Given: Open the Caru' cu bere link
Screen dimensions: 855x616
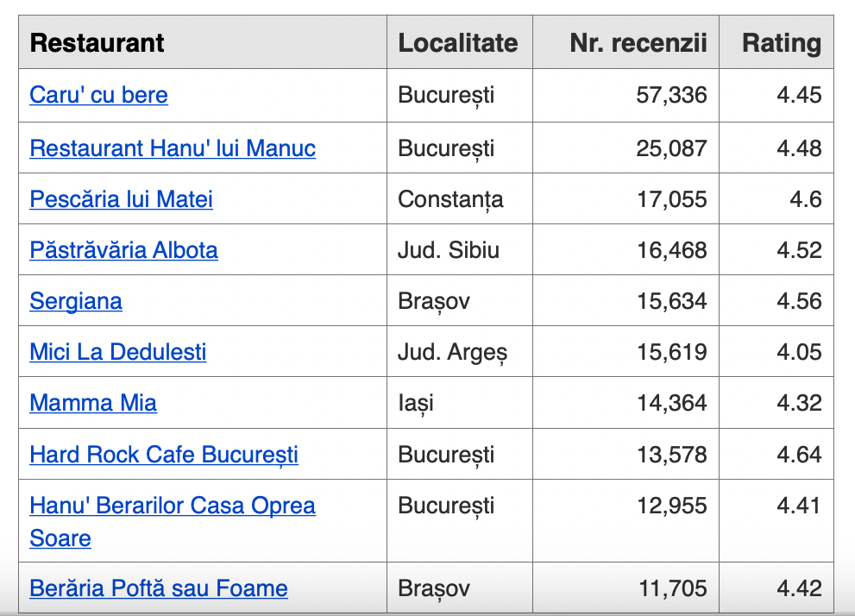Looking at the screenshot, I should pyautogui.click(x=98, y=95).
